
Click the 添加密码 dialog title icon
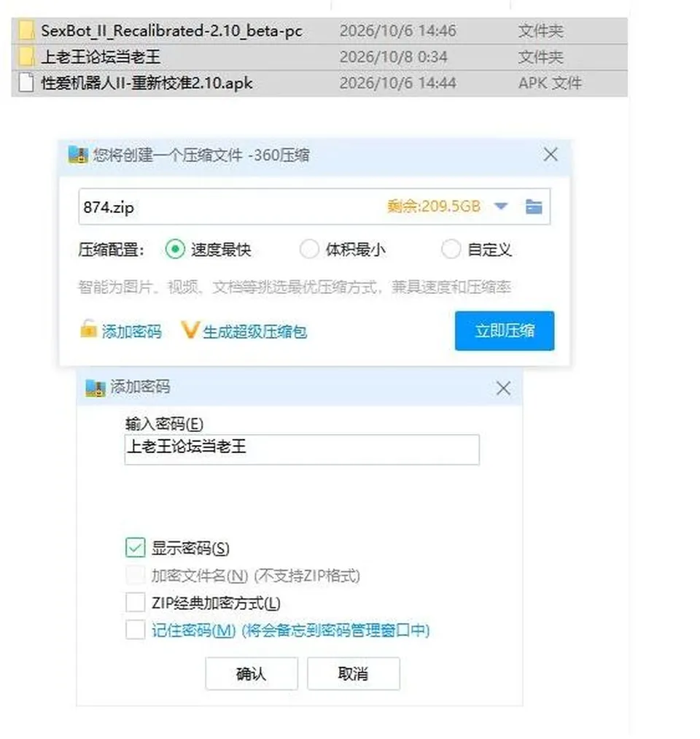95,388
